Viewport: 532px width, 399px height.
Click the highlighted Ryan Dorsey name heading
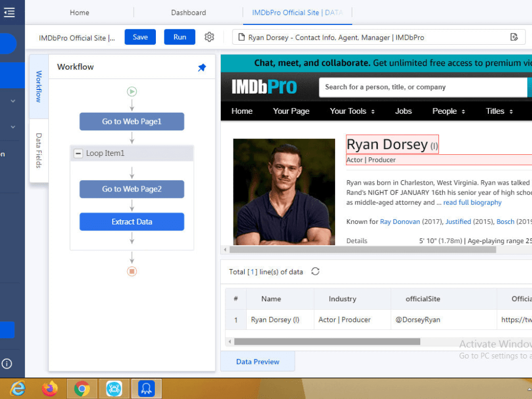(392, 144)
